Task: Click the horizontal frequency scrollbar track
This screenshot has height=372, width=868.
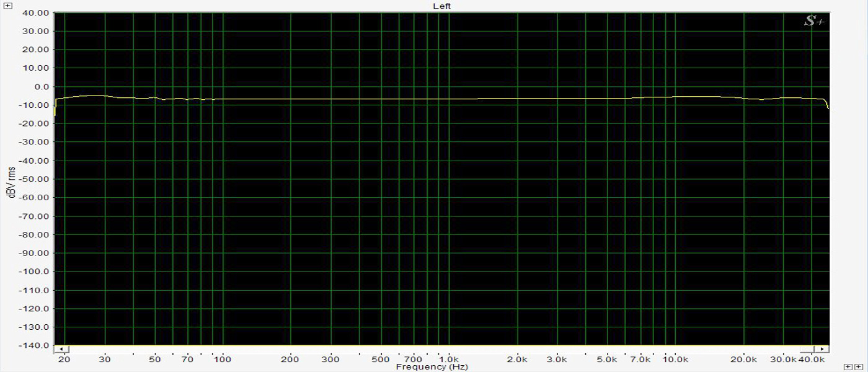Action: pos(441,349)
